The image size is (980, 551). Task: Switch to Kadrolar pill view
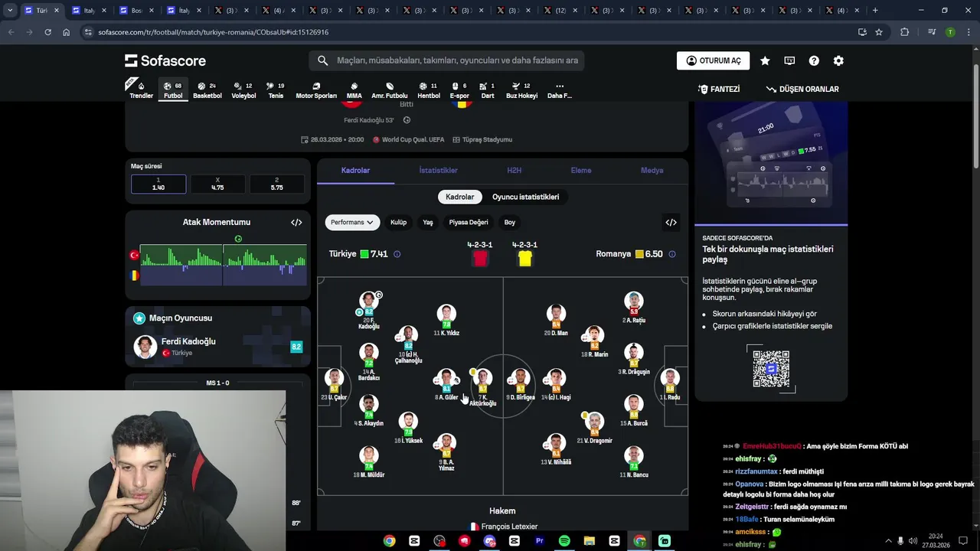click(459, 197)
